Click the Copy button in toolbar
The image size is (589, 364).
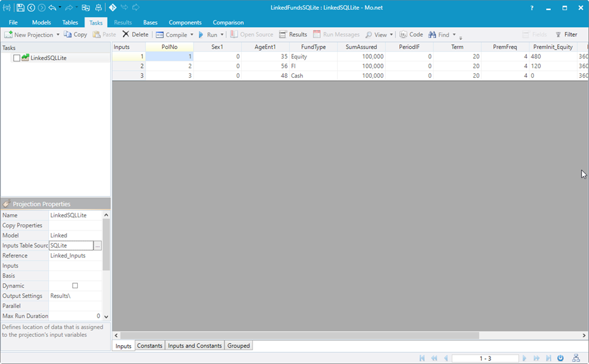(76, 34)
